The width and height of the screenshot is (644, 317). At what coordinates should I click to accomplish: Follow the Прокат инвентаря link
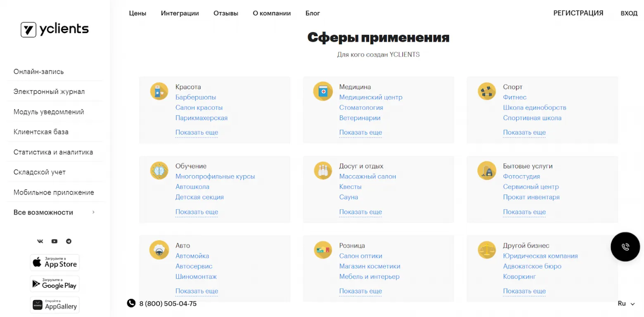[531, 197]
